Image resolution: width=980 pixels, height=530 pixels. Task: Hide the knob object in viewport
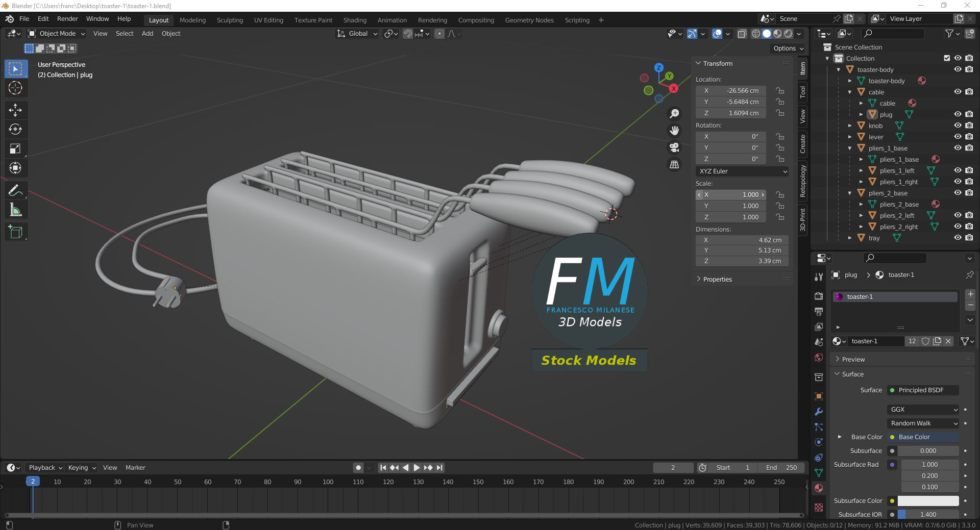(958, 125)
